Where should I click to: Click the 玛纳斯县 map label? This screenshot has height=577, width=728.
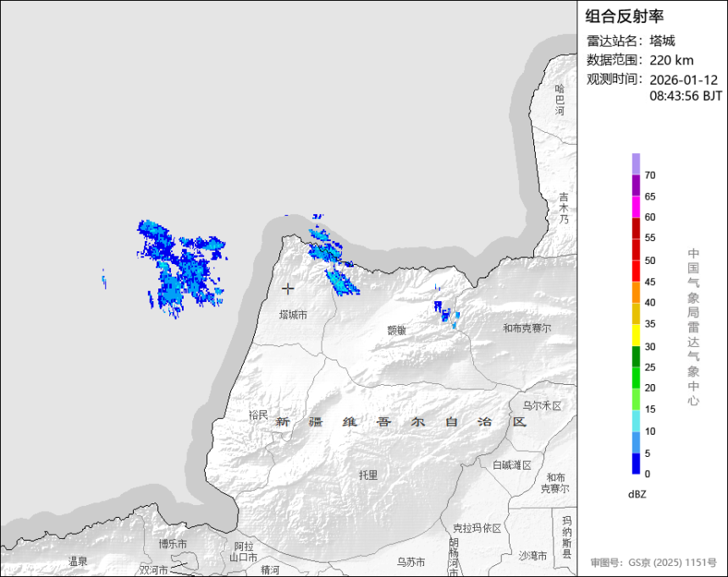(566, 536)
